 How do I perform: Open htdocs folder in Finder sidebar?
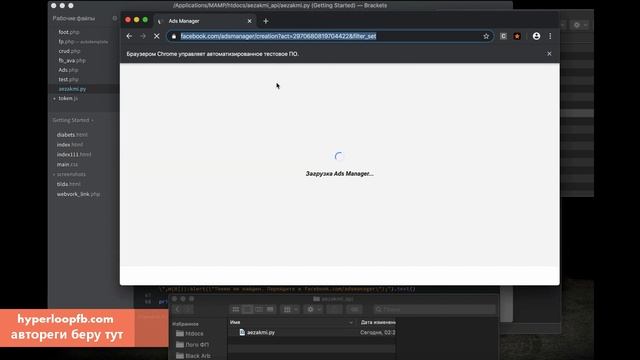(x=190, y=333)
